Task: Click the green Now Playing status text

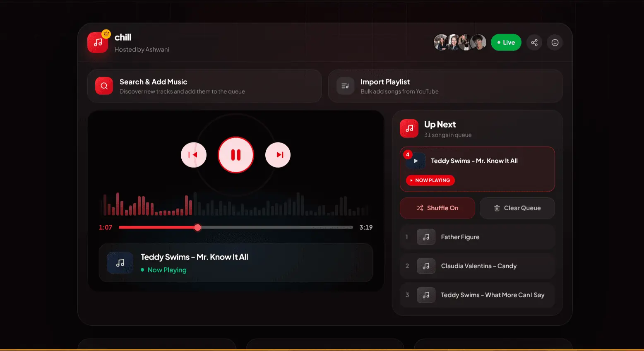Action: tap(167, 270)
